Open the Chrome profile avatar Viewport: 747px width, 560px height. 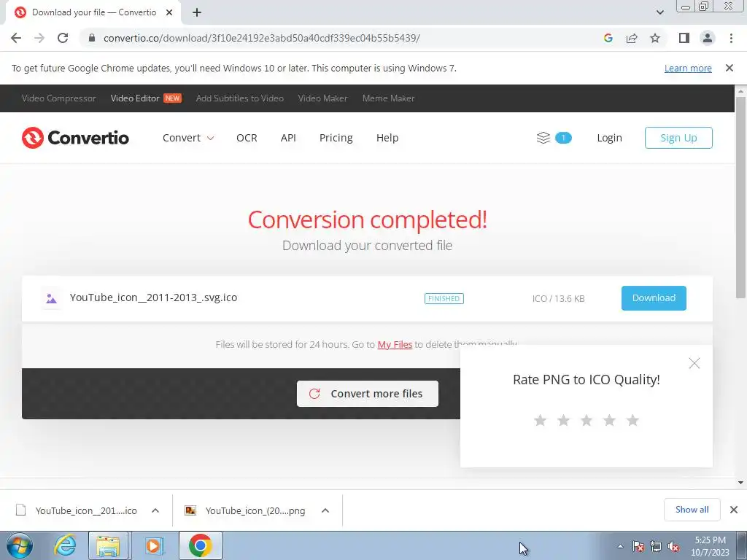pos(708,38)
